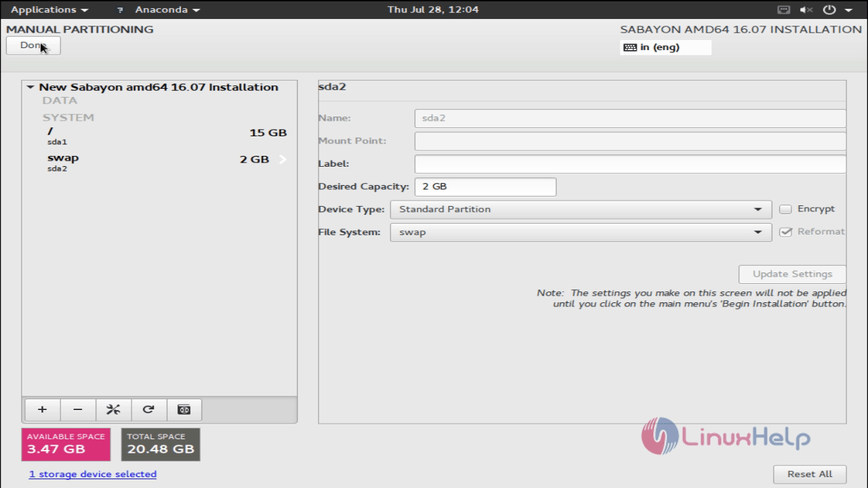Click the volume icon in top bar
The image size is (868, 488).
tap(806, 9)
